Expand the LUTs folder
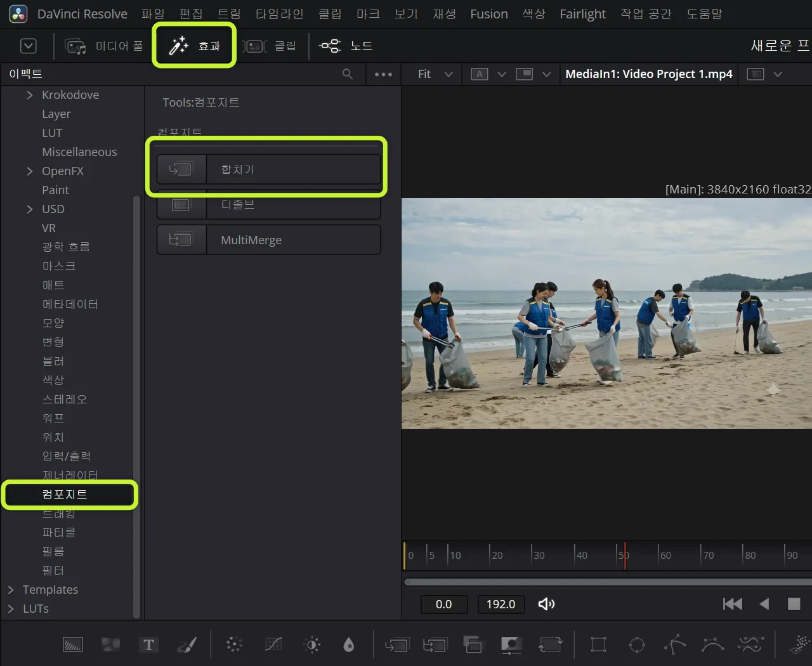This screenshot has height=666, width=812. tap(10, 609)
